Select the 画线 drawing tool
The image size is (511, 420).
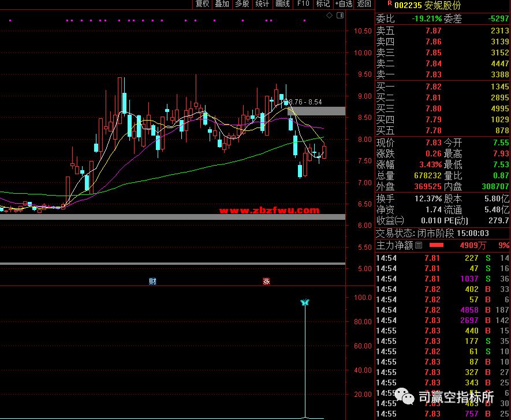282,4
